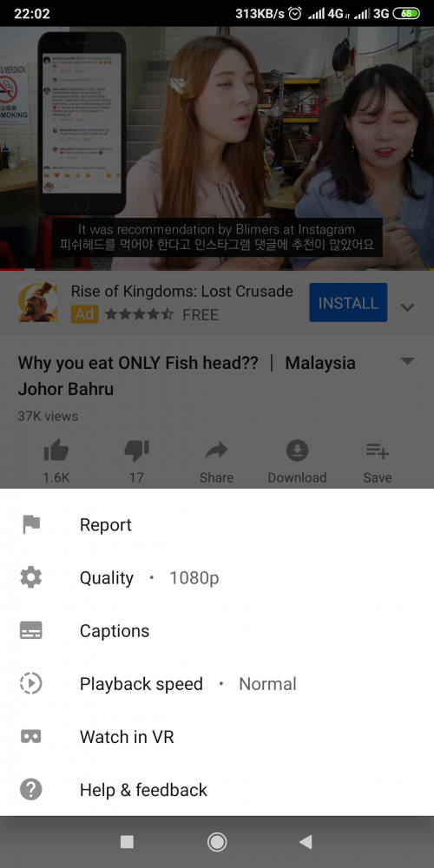Expand the ad chevron next to INSTALL

407,307
